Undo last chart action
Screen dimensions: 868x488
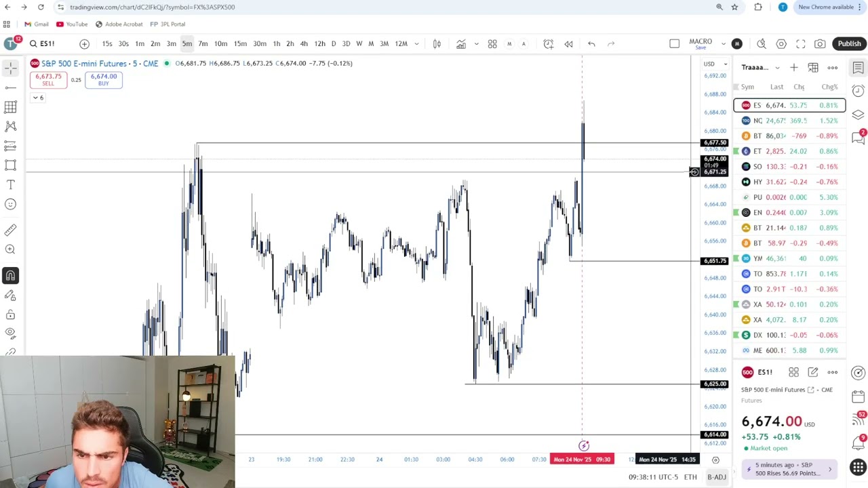click(591, 43)
